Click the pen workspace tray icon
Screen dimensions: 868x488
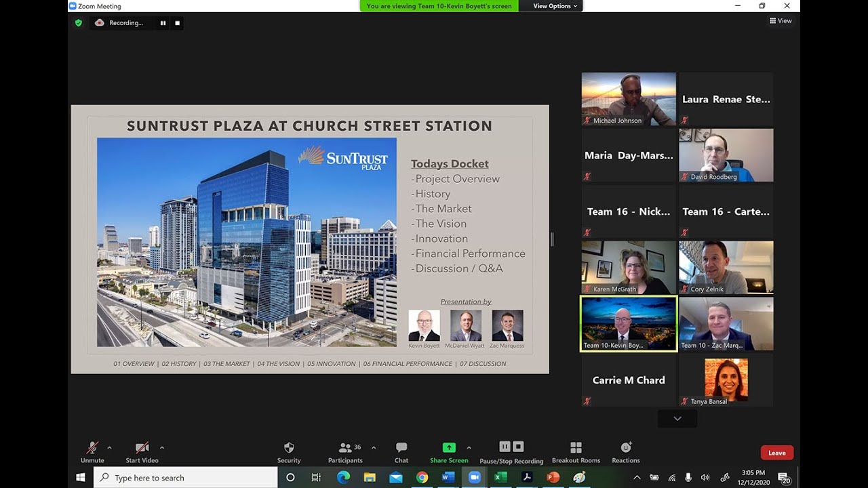[725, 478]
